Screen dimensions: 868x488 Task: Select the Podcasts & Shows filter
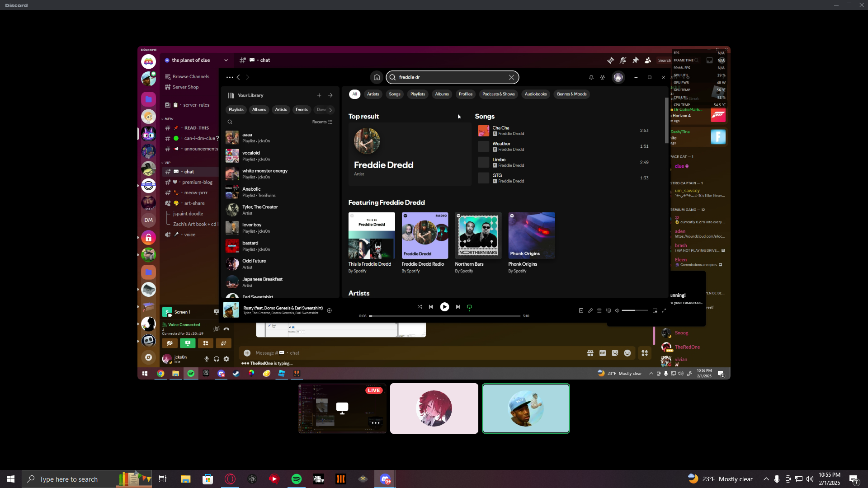(498, 94)
